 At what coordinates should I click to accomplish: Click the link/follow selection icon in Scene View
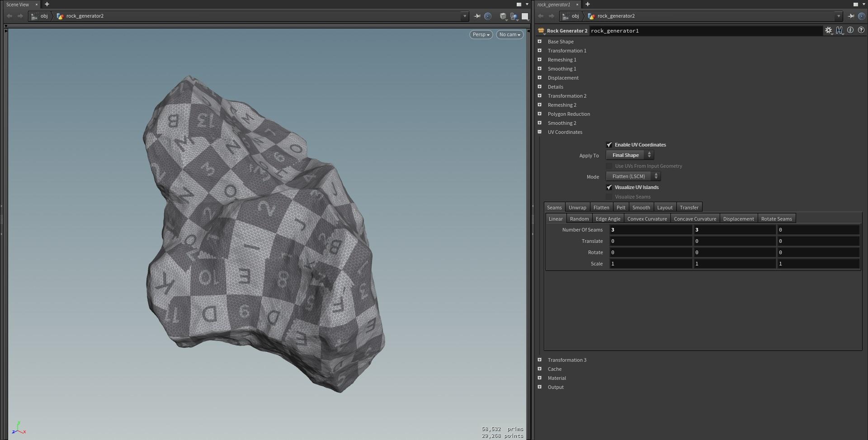[488, 16]
